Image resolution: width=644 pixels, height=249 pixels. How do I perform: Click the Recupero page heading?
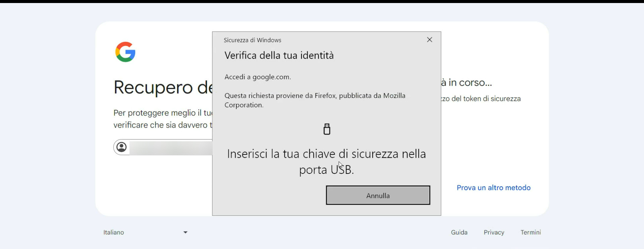click(x=163, y=88)
